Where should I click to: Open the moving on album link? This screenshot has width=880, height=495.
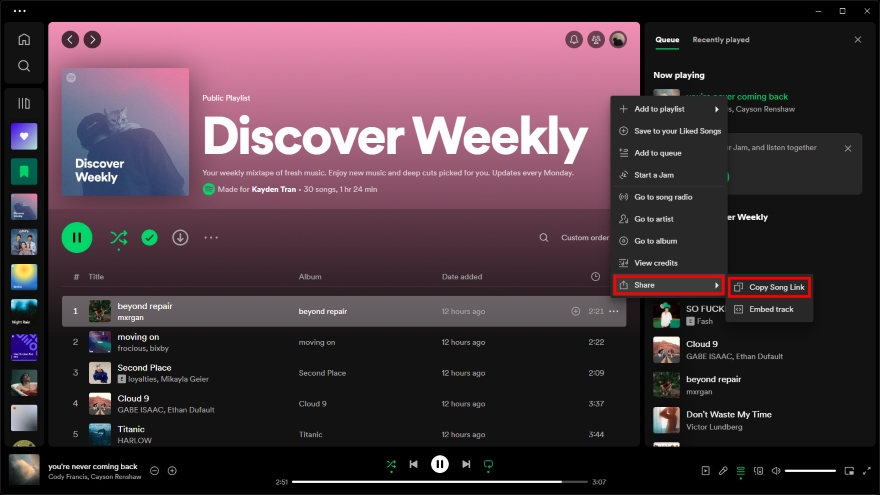(317, 342)
